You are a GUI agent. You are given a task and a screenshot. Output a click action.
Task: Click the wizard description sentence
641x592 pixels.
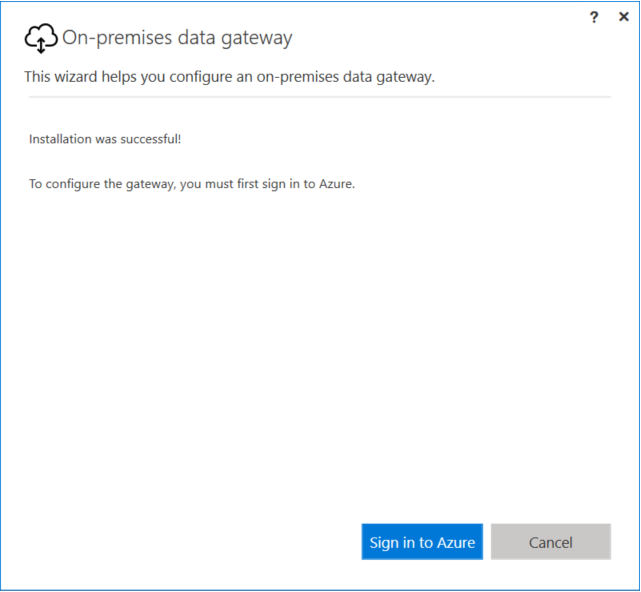(x=230, y=77)
